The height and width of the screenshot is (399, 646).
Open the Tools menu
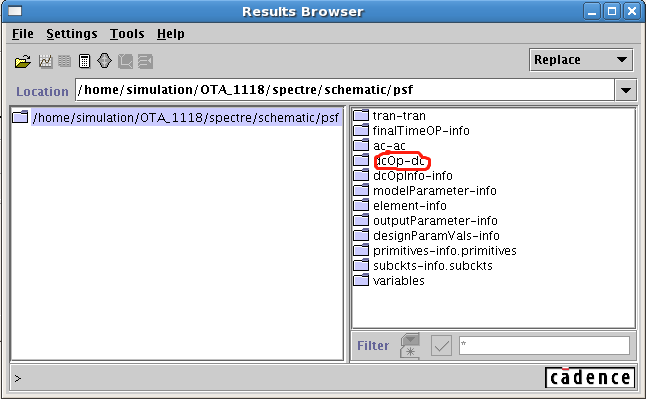tap(127, 34)
